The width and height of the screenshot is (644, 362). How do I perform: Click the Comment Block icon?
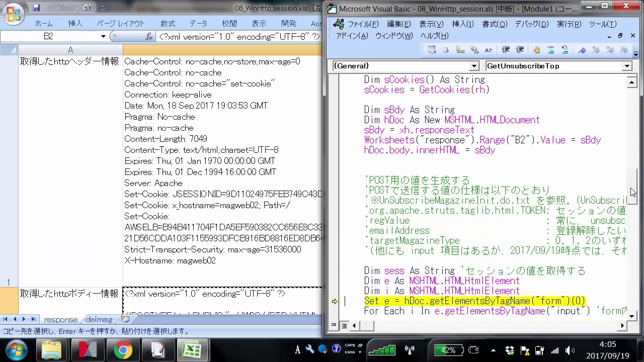551,50
